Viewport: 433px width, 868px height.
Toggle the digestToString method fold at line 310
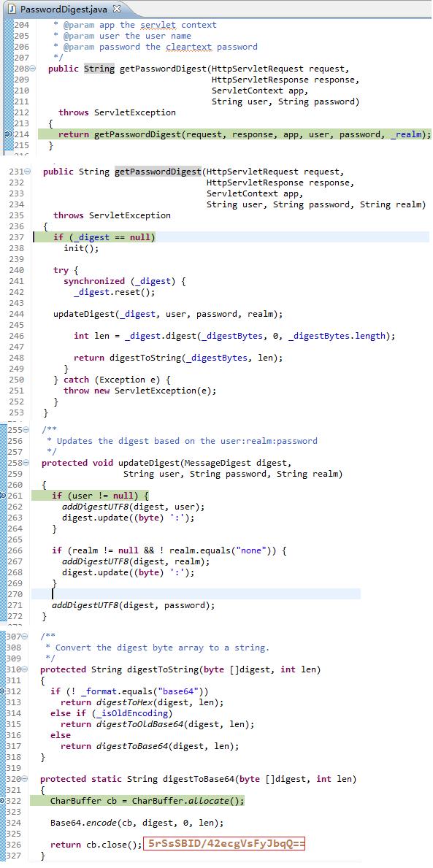26,670
